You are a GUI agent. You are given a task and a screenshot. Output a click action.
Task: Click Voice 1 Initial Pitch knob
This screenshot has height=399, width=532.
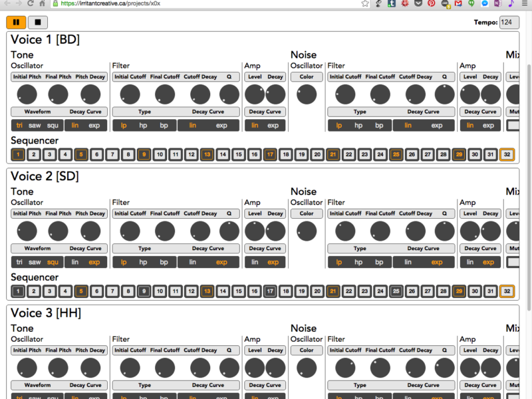click(x=27, y=94)
